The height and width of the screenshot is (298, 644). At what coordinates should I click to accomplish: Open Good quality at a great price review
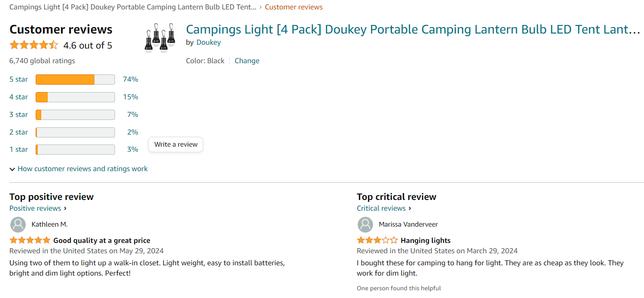[102, 240]
